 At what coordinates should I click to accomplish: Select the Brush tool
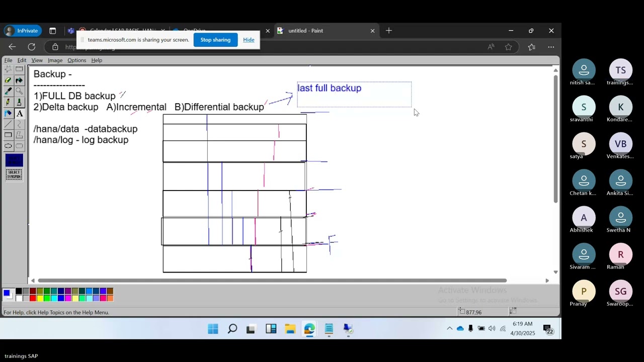click(x=19, y=102)
